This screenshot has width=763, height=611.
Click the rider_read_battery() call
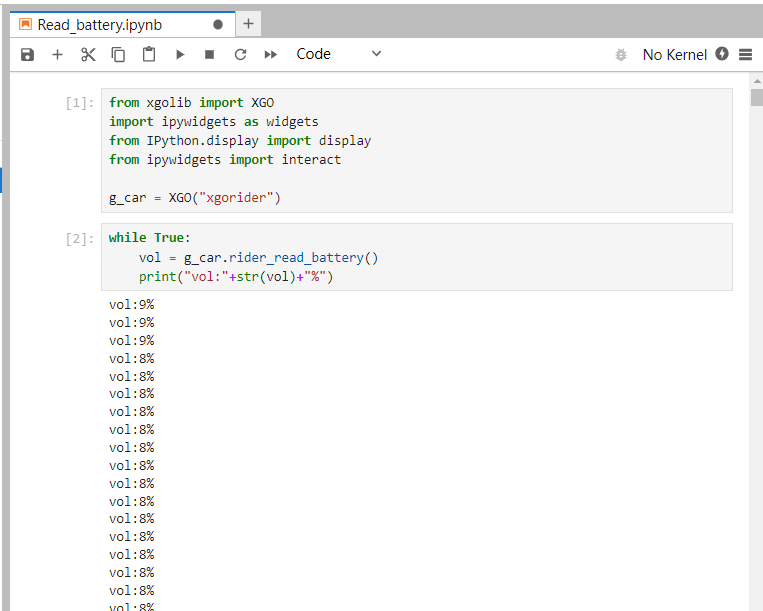point(303,257)
